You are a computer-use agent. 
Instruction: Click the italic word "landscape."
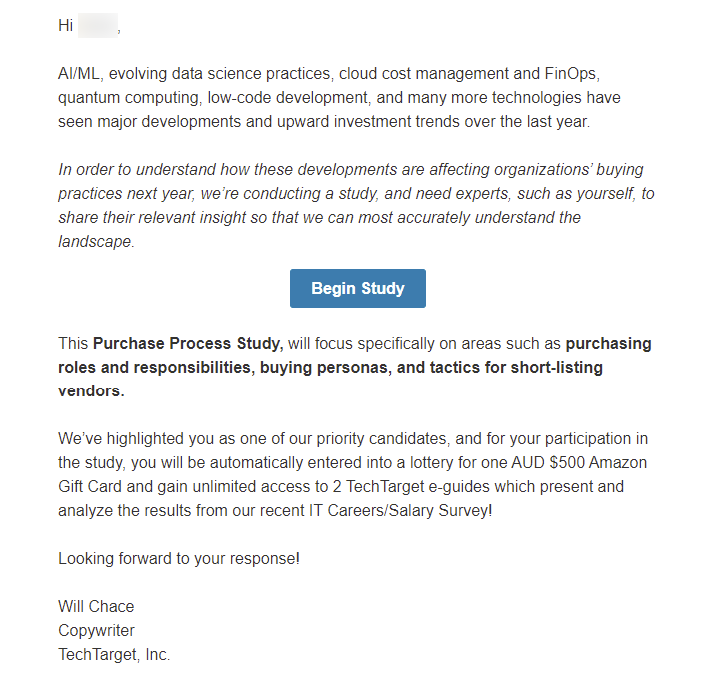(x=96, y=241)
